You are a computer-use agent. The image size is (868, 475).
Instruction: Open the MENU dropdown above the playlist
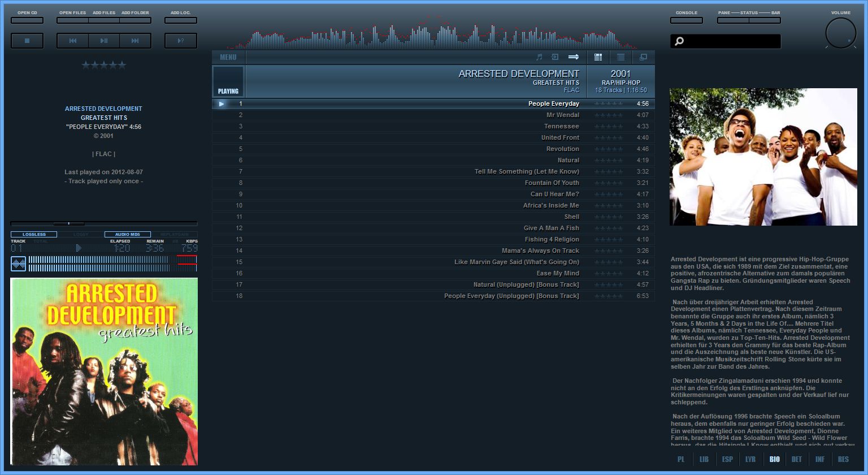pos(228,57)
